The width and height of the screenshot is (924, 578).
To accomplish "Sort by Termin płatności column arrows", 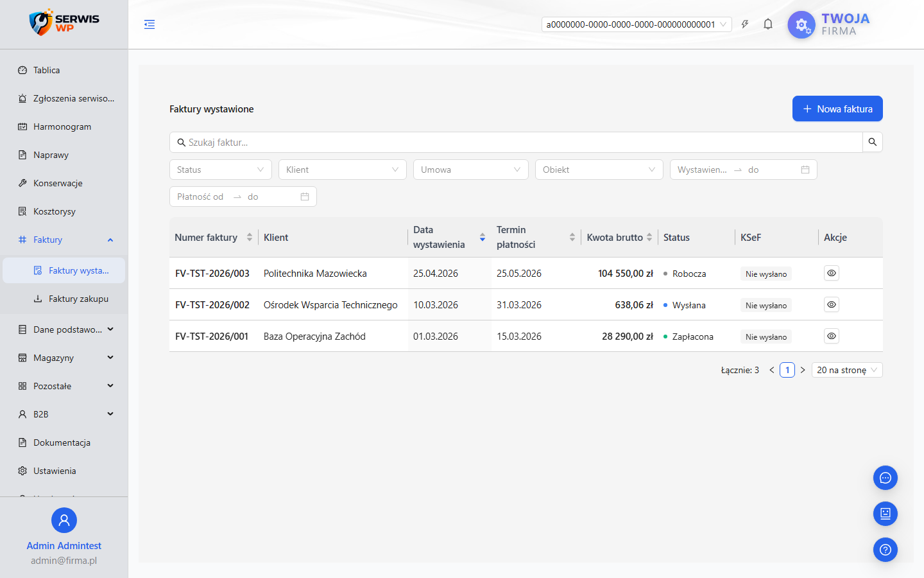I will click(572, 237).
